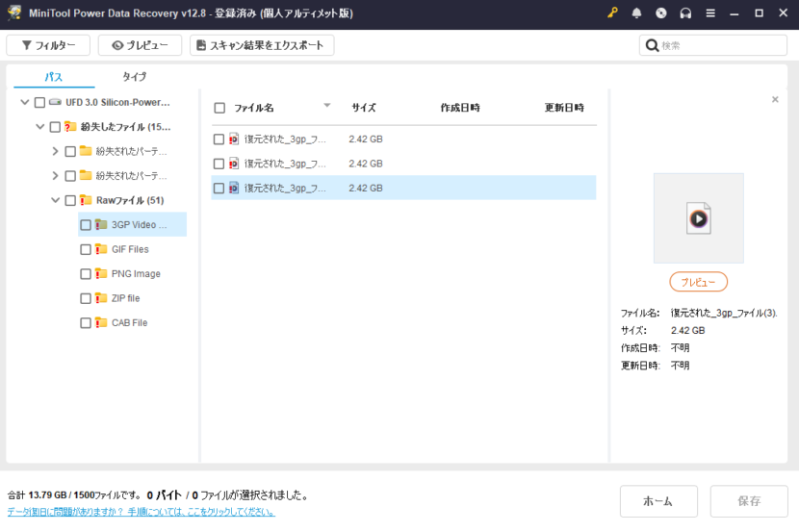The height and width of the screenshot is (532, 799).
Task: Tick the select-all checkbox beside ファイル名 header
Action: [x=219, y=108]
